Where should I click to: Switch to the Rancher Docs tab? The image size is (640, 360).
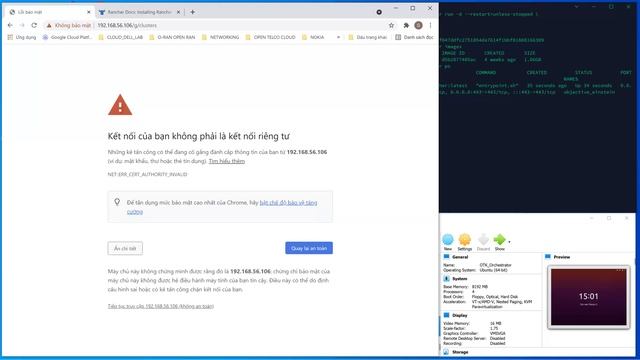139,12
